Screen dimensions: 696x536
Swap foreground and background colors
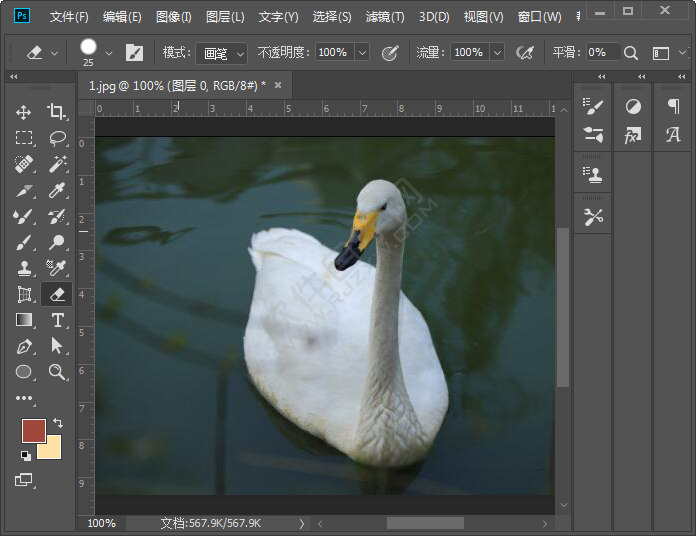click(58, 423)
